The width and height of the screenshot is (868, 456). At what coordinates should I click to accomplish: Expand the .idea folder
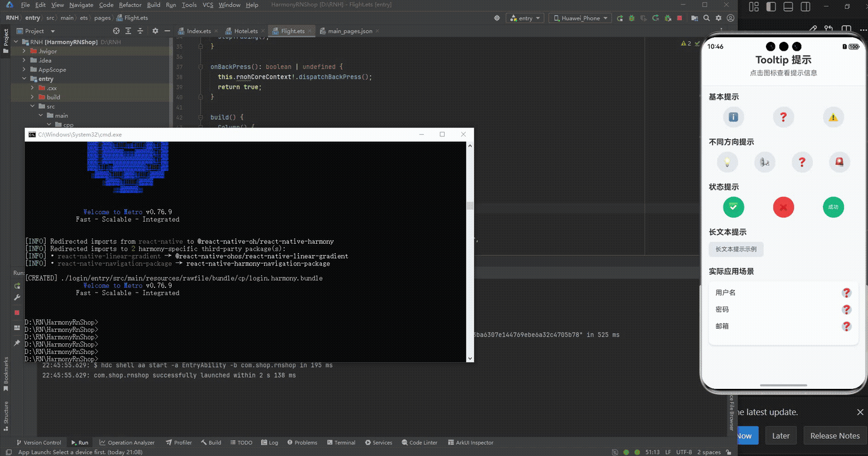click(x=25, y=60)
